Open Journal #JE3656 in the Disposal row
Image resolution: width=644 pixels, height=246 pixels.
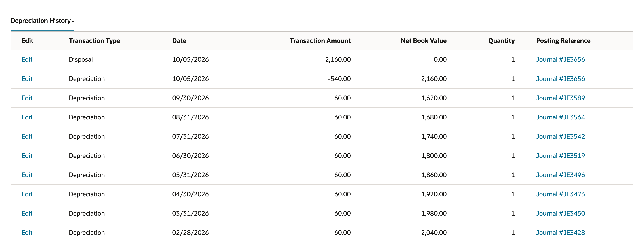click(560, 59)
